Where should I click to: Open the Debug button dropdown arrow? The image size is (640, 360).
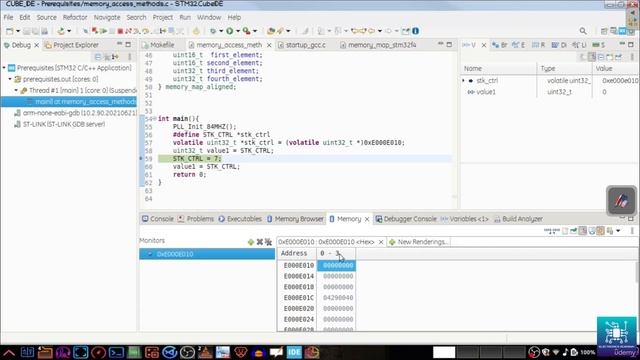point(221,31)
